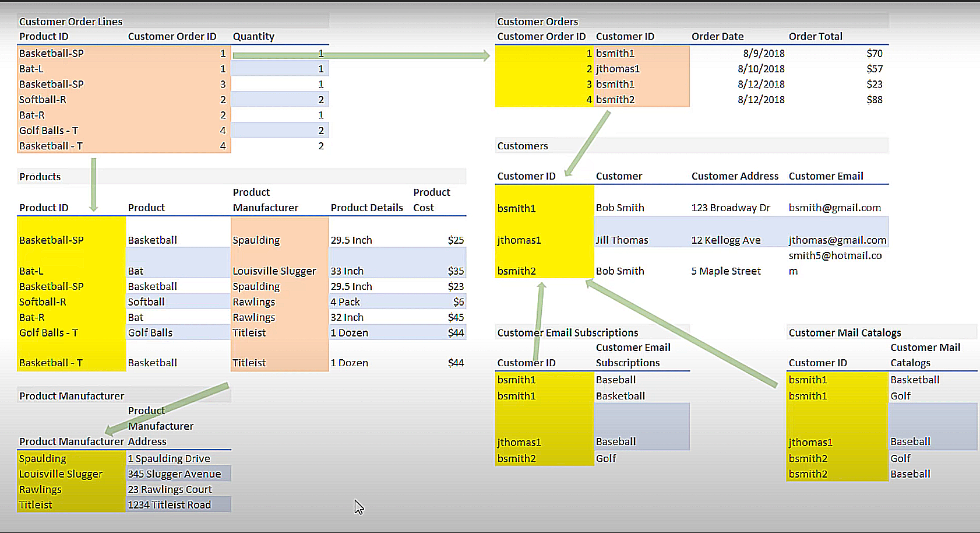Image resolution: width=980 pixels, height=533 pixels.
Task: Select the Golf Balls - T product row
Action: (48, 332)
